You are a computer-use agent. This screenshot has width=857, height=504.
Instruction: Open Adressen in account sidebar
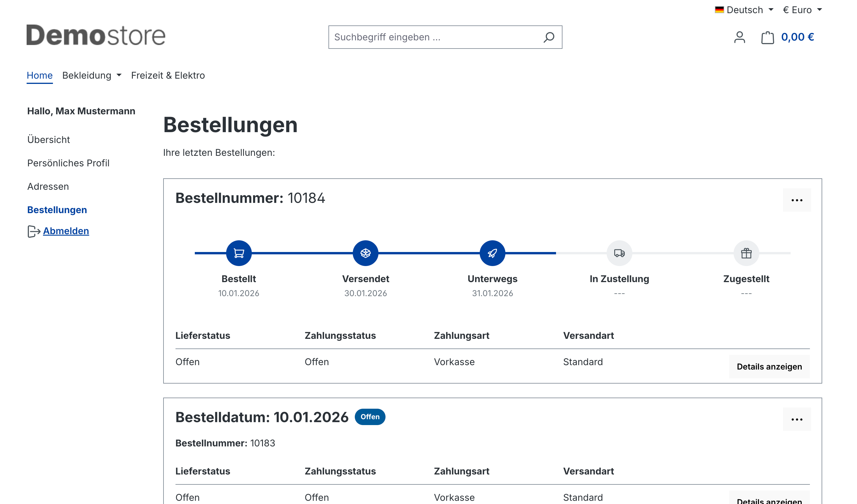pos(48,187)
